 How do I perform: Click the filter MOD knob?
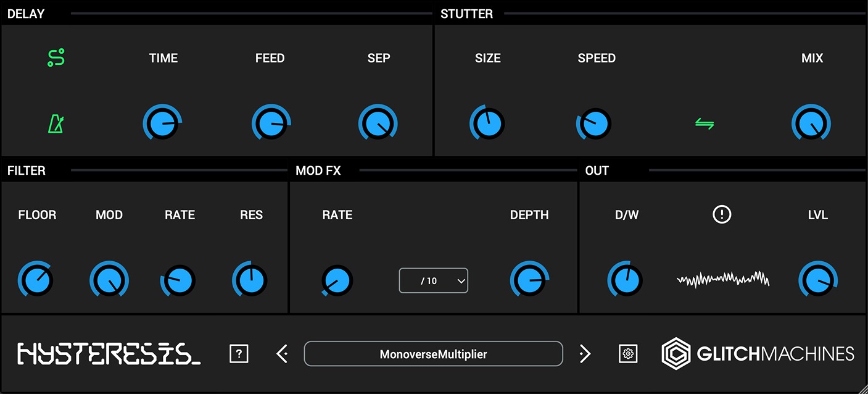109,280
